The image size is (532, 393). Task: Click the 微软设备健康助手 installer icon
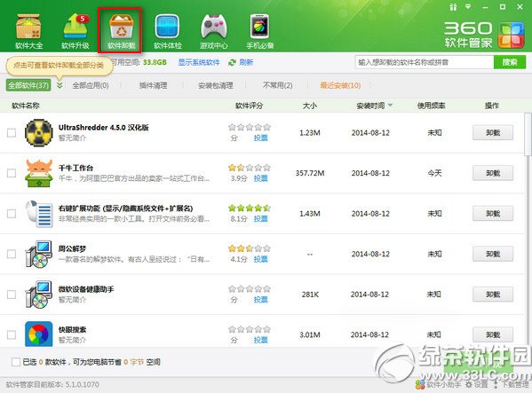[x=39, y=294]
